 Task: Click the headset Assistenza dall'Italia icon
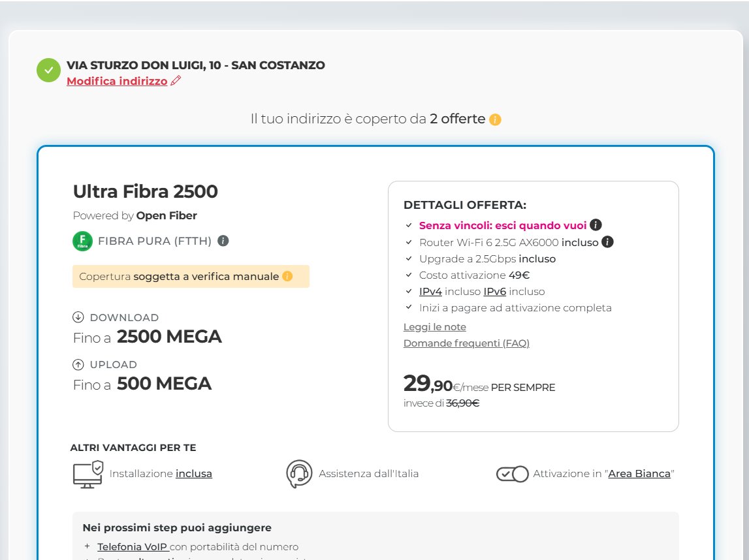299,474
